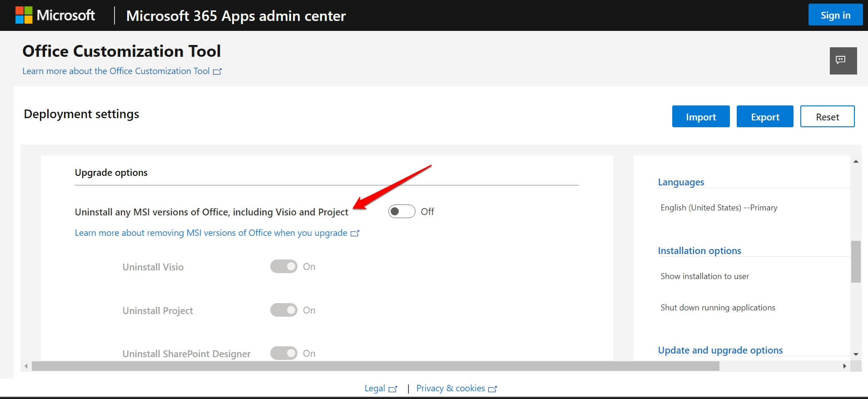Select English (United States) --Primary entry
This screenshot has height=399, width=868.
(719, 208)
